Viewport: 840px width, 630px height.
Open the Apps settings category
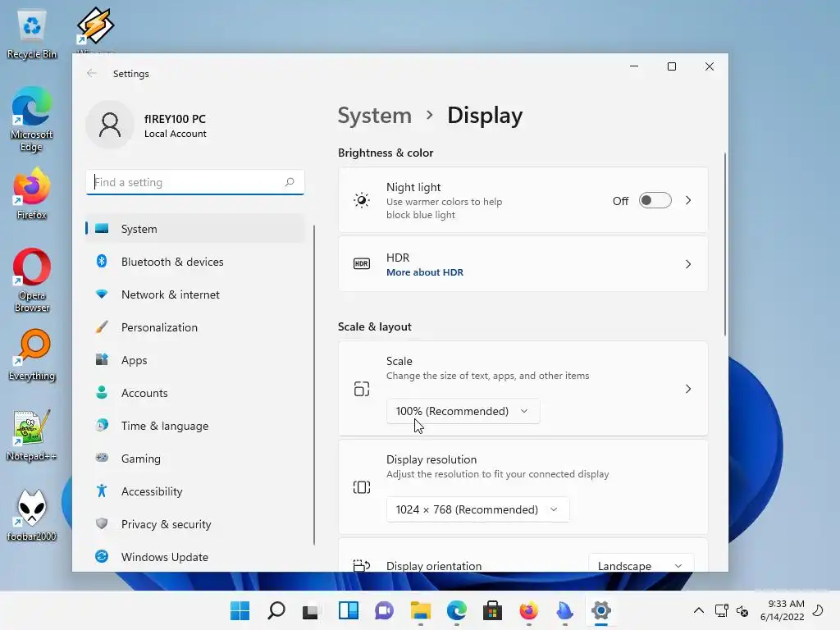point(195,360)
